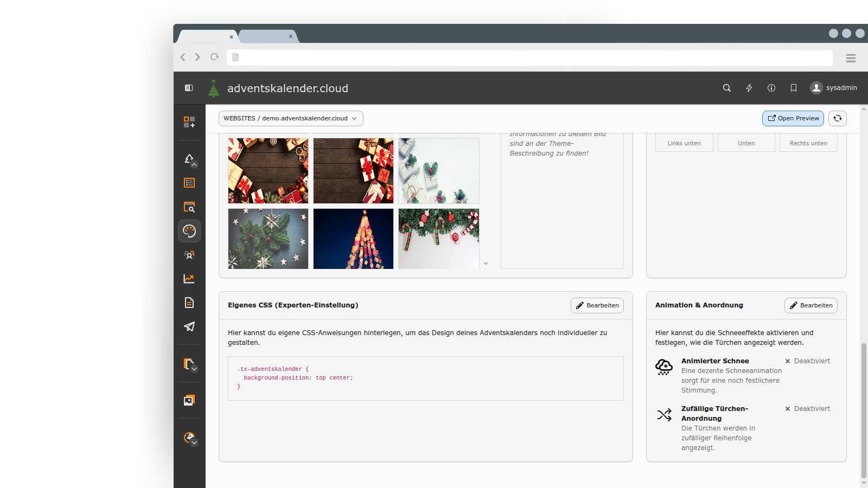868x488 pixels.
Task: Open the image filelist module icon
Action: pyautogui.click(x=189, y=400)
